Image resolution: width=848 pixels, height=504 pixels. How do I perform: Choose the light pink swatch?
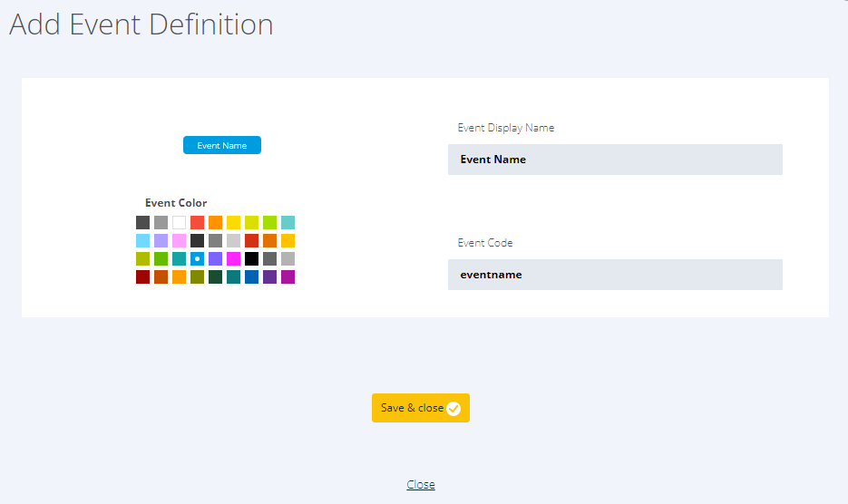click(x=179, y=240)
